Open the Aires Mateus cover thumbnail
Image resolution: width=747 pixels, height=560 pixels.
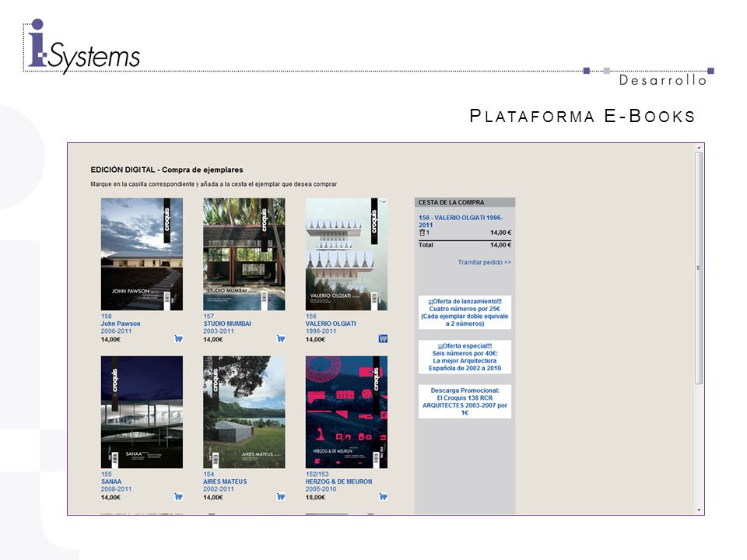coord(244,412)
